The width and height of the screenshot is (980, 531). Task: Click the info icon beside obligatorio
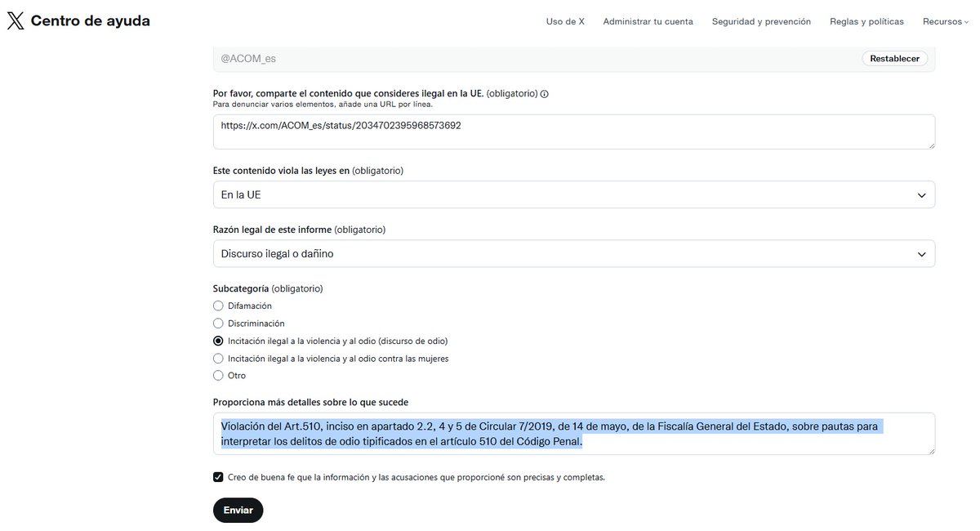coord(545,94)
